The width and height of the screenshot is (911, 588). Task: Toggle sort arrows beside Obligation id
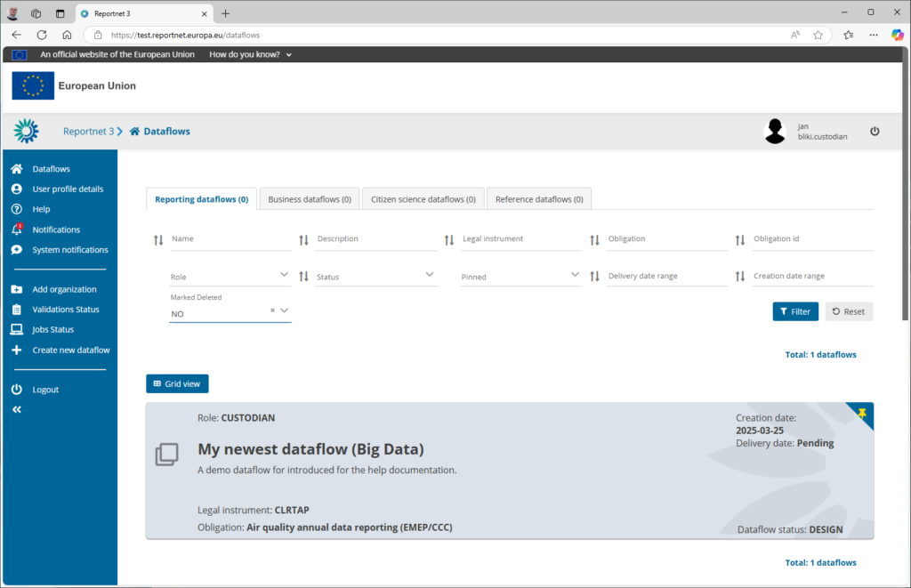pyautogui.click(x=740, y=240)
